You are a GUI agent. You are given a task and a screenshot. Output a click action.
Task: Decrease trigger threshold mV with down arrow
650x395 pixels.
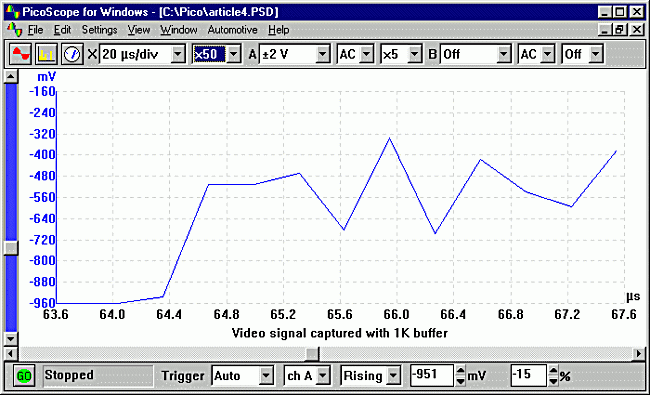[x=460, y=381]
